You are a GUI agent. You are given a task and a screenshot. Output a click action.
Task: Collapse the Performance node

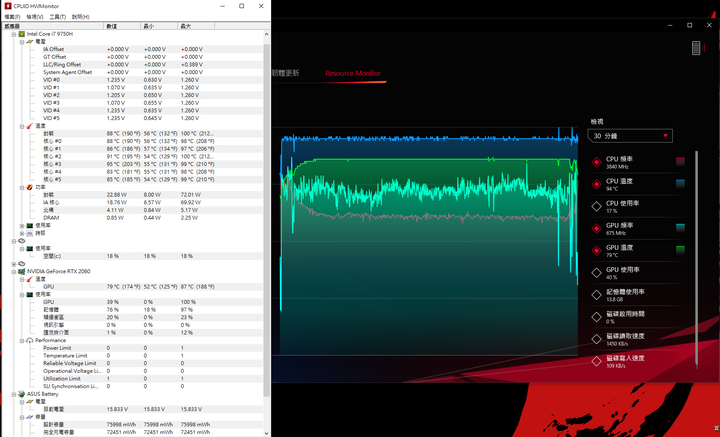[x=22, y=340]
